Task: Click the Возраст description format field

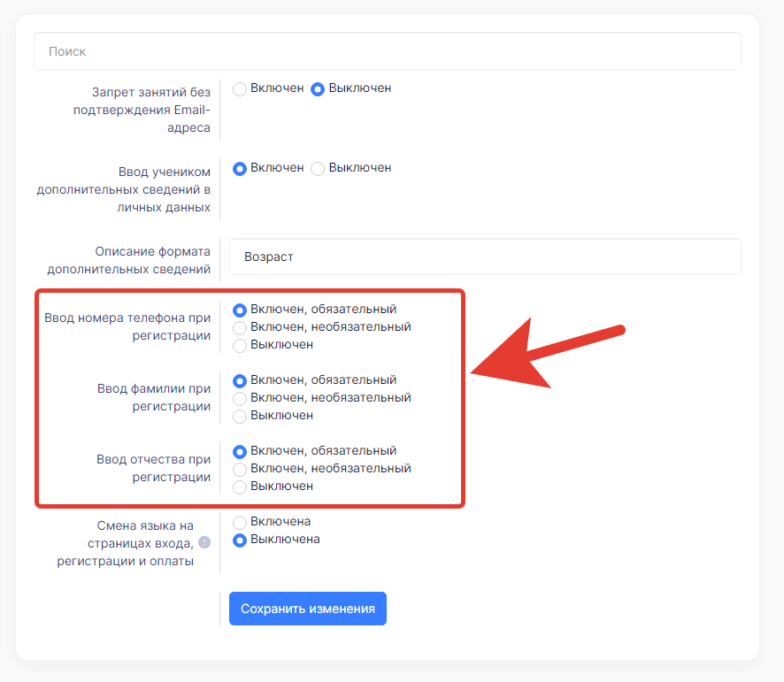Action: point(485,257)
